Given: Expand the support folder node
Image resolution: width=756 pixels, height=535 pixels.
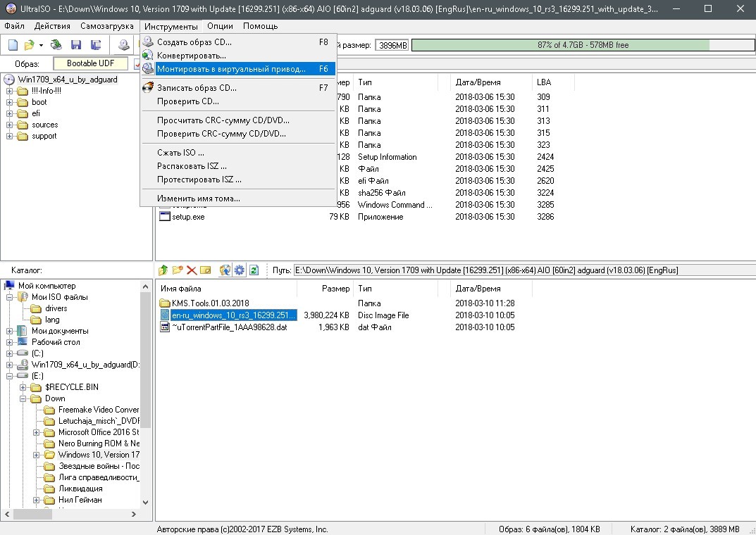Looking at the screenshot, I should point(10,137).
